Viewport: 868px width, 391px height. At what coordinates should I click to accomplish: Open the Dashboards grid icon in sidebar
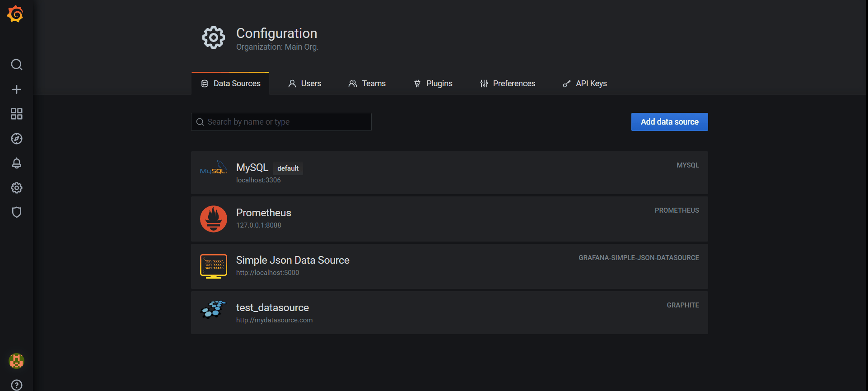coord(17,114)
